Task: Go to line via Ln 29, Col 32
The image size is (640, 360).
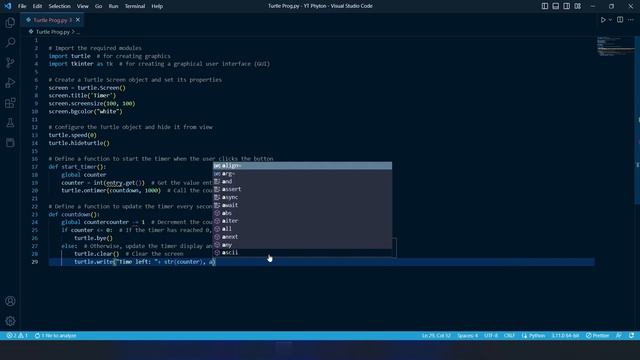Action: (x=436, y=336)
